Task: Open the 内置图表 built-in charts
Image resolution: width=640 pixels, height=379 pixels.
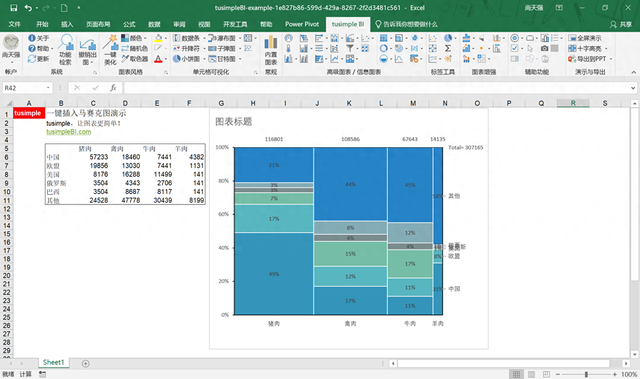Action: click(271, 50)
